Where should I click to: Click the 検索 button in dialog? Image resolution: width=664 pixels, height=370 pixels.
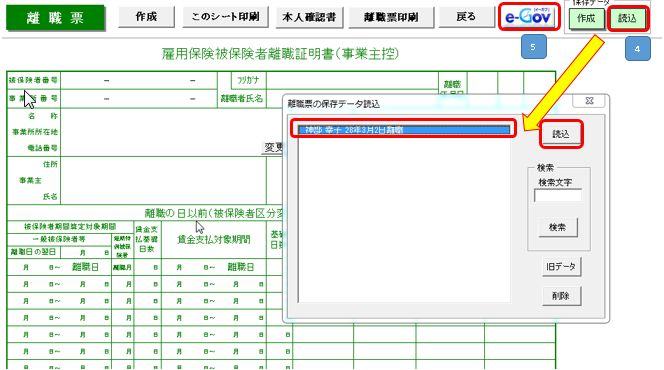point(557,227)
